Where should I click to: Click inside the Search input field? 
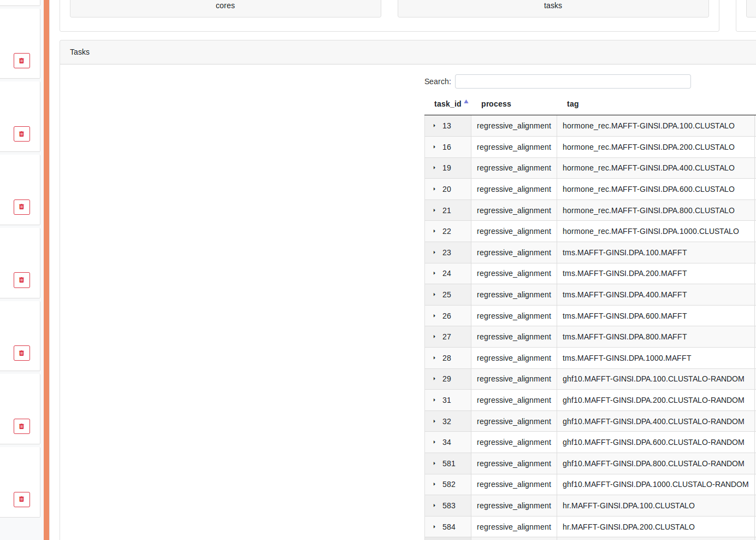572,81
